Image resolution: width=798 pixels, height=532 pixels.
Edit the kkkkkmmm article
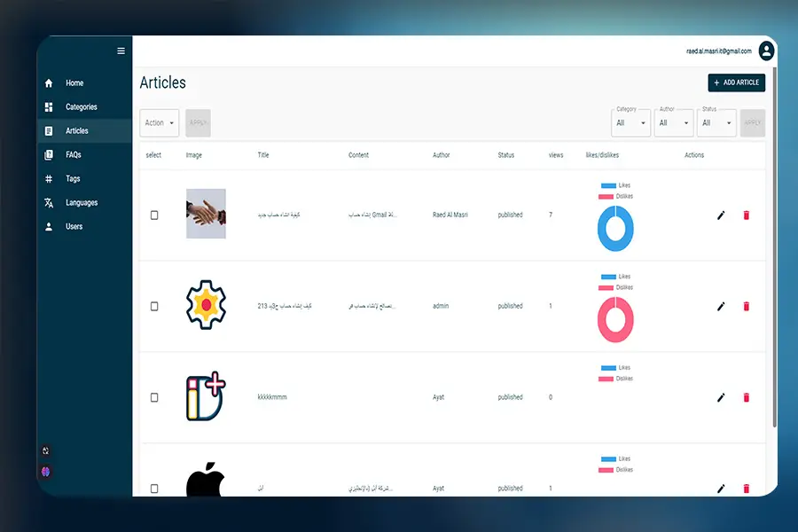tap(721, 397)
